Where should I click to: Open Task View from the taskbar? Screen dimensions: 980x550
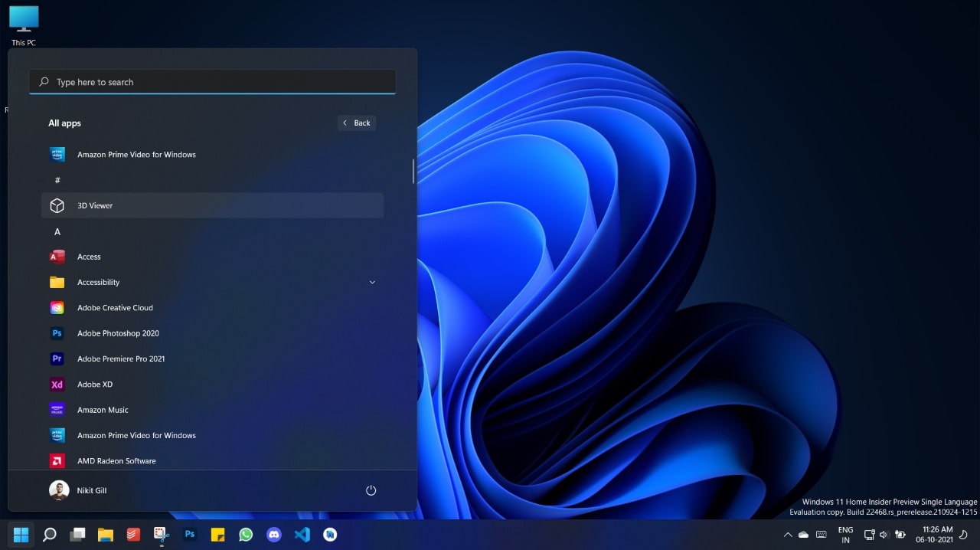coord(77,534)
